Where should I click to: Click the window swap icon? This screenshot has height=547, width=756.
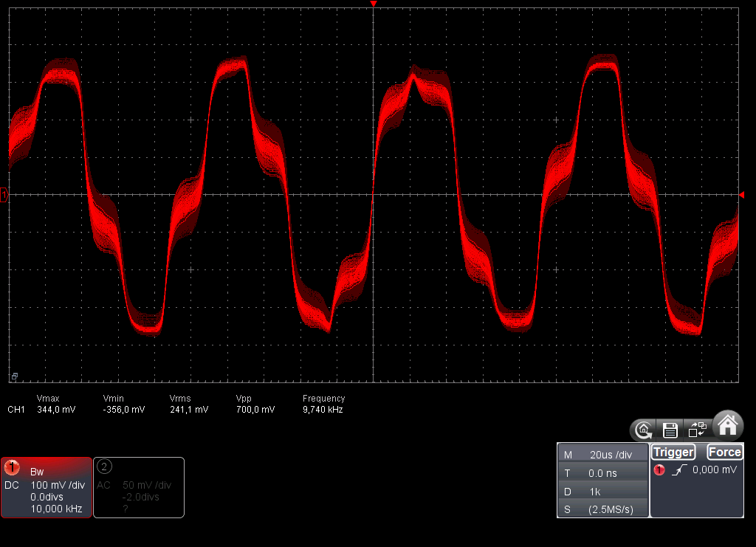697,429
